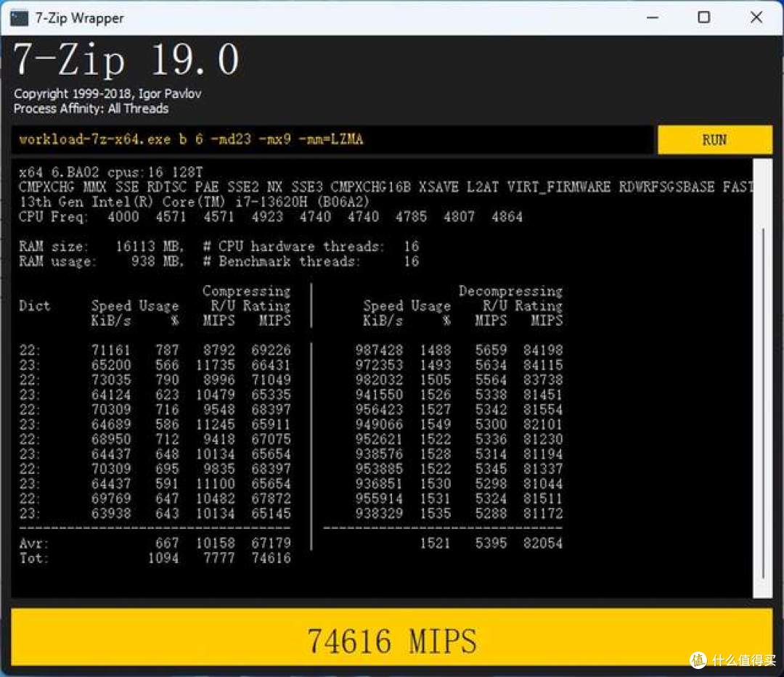784x677 pixels.
Task: Click the '13th Gen Intel(R) Core(TM) i7-13620H' line
Action: tap(194, 202)
